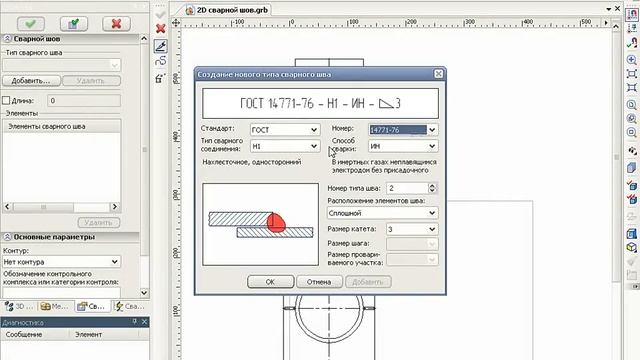Click the weld joint preview image in dialog
The width and height of the screenshot is (640, 360).
tap(260, 224)
